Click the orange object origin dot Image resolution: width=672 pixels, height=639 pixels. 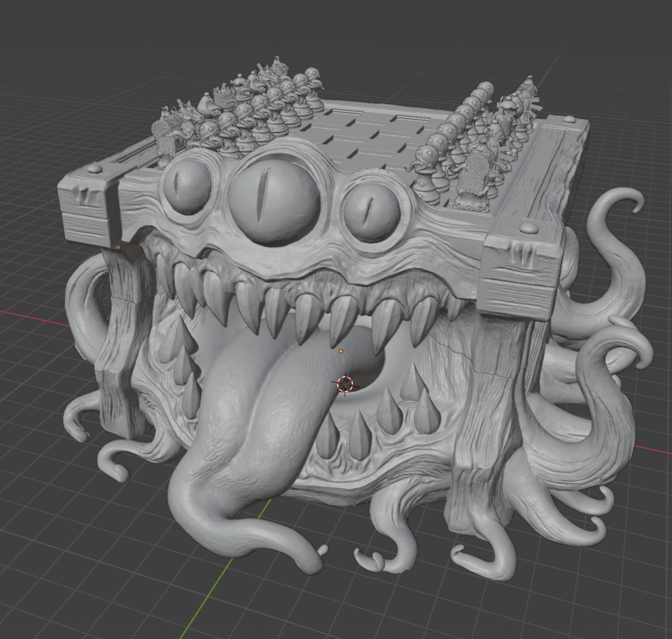point(341,351)
